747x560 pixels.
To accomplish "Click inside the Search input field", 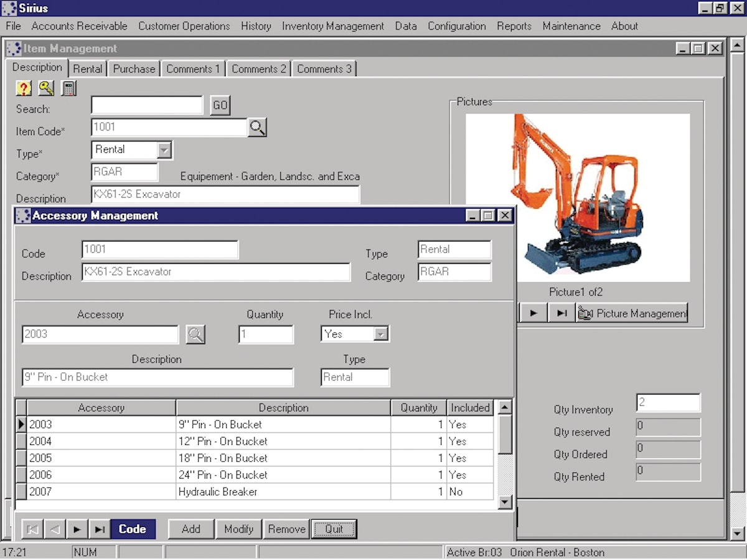I will point(147,105).
